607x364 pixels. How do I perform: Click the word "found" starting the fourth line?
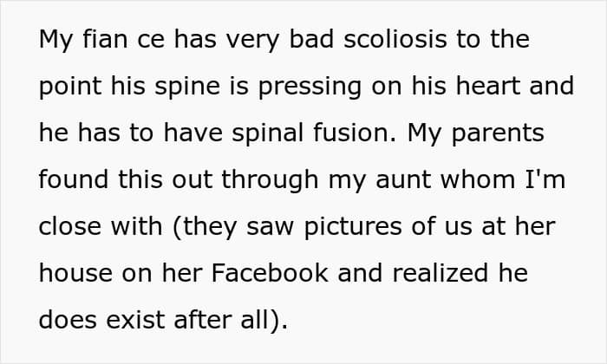click(71, 179)
